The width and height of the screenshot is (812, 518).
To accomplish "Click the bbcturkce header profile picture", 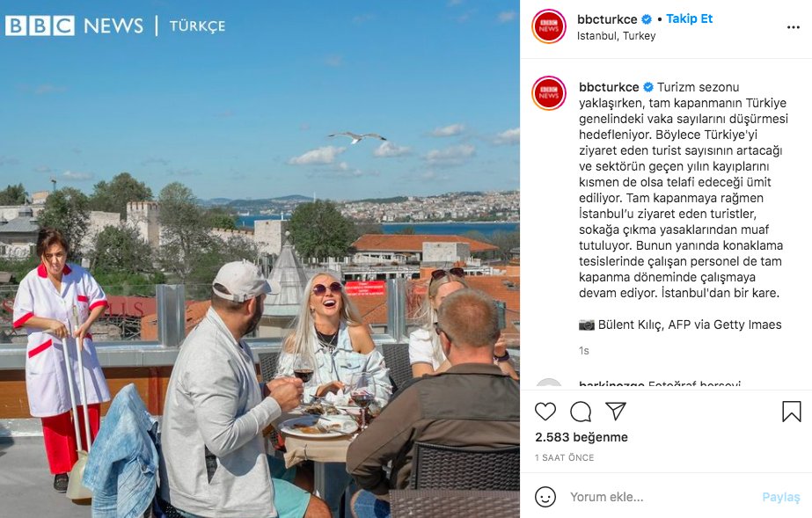I will click(548, 26).
